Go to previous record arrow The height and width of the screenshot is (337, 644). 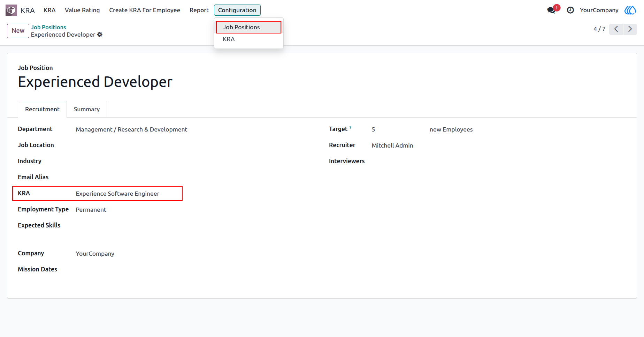point(616,29)
